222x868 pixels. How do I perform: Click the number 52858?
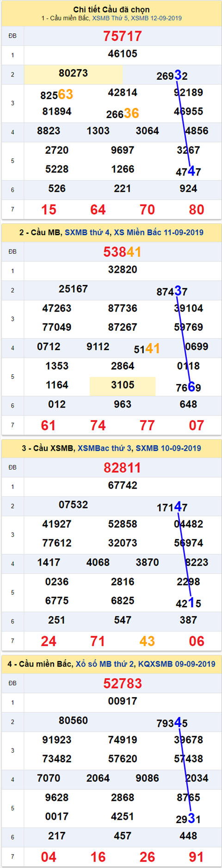coord(123,524)
